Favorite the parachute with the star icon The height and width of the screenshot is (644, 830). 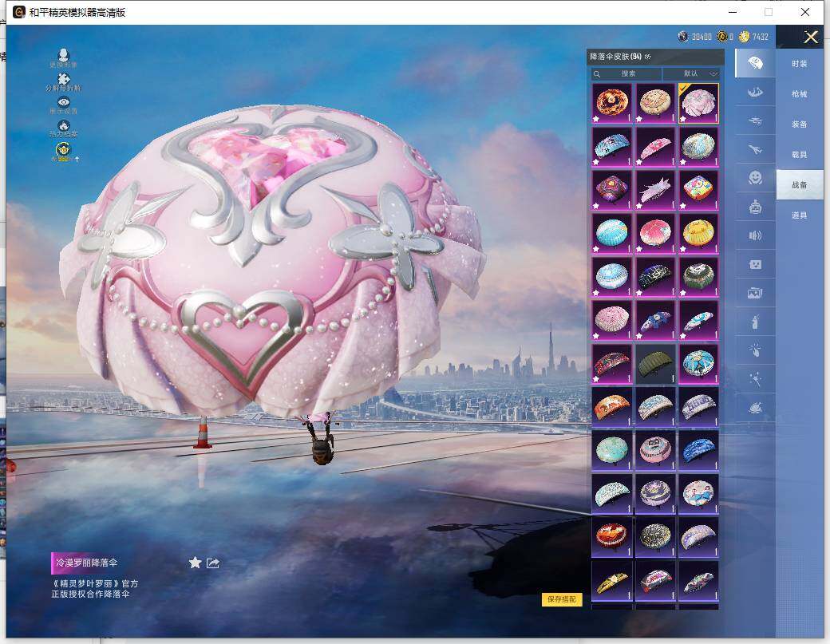[x=195, y=563]
